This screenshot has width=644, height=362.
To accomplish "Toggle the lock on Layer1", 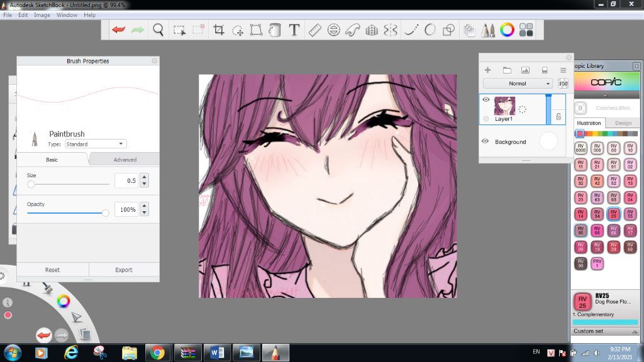I will [558, 116].
